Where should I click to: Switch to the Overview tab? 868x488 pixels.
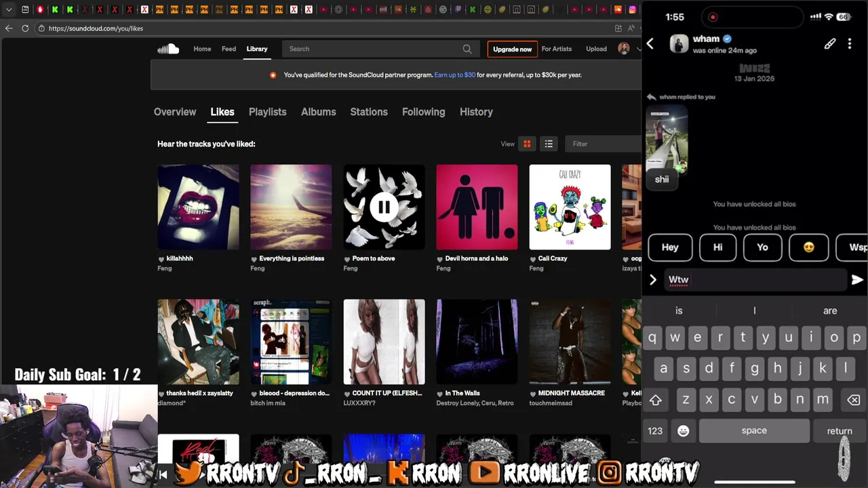click(x=175, y=112)
